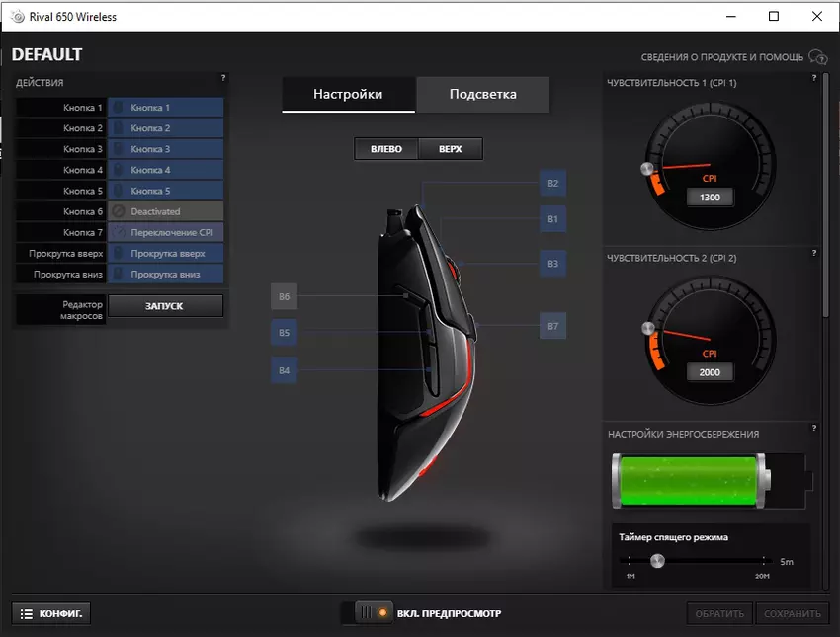
Task: Select the B5 side button marker
Action: click(x=284, y=334)
